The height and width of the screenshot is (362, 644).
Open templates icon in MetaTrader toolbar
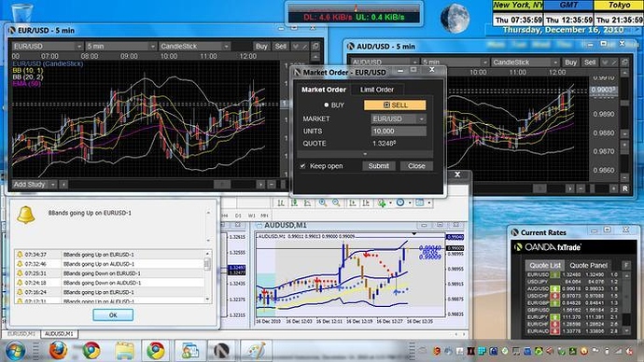(419, 202)
